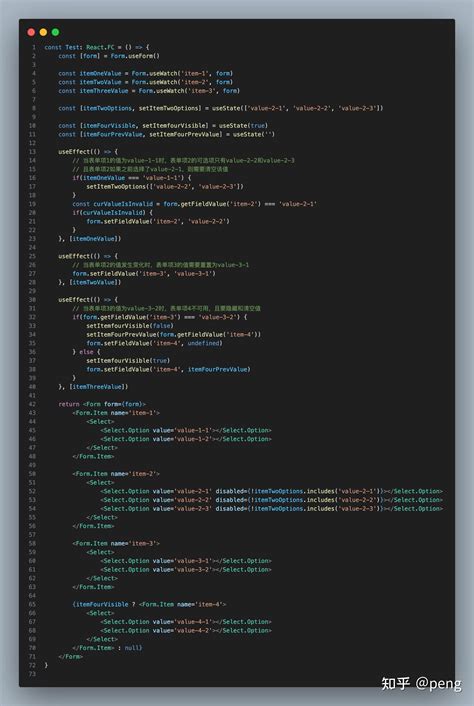474x706 pixels.
Task: Click the return keyword on line 42
Action: click(69, 404)
